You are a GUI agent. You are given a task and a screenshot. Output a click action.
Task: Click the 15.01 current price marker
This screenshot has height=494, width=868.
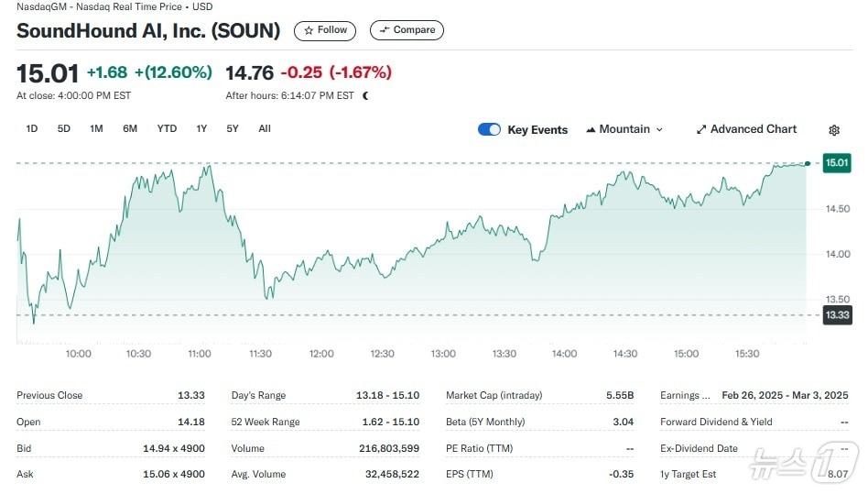[837, 163]
